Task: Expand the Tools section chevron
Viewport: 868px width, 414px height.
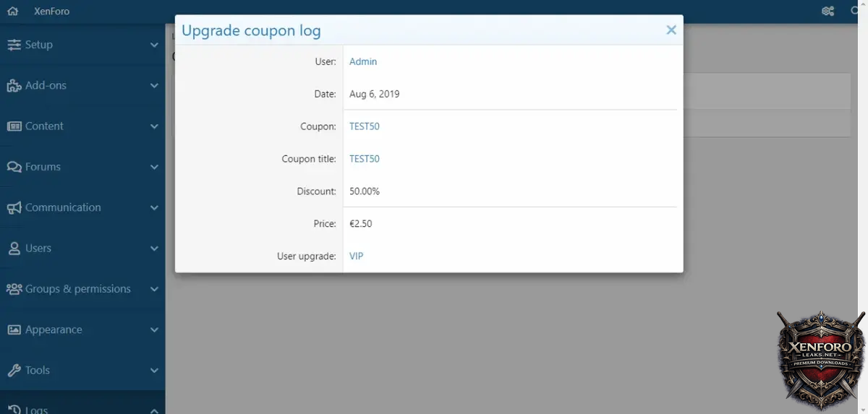Action: point(154,371)
